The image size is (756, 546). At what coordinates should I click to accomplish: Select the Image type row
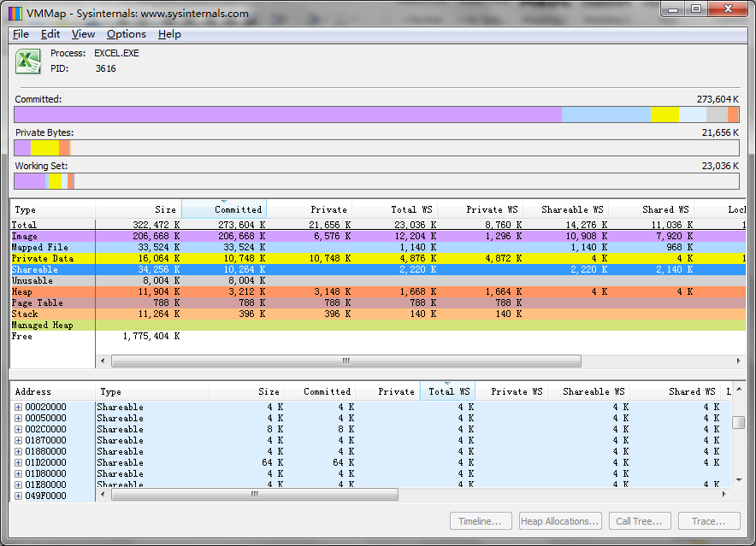[x=378, y=236]
